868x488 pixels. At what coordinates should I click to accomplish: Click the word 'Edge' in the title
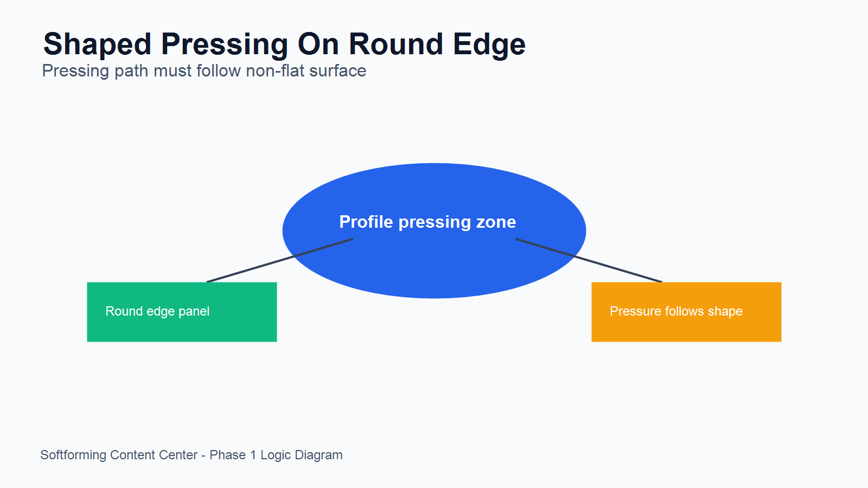point(489,44)
